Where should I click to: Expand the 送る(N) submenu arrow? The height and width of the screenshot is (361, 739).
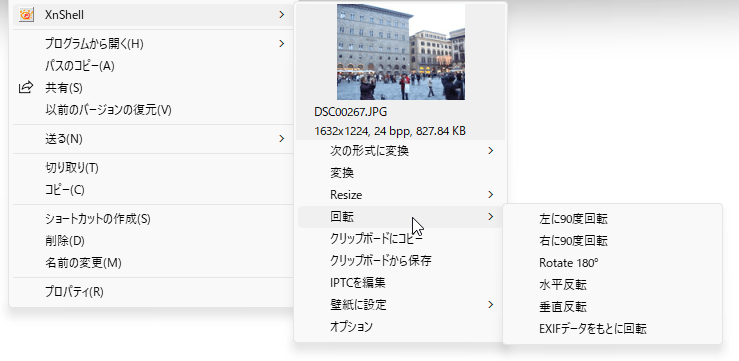[x=281, y=139]
